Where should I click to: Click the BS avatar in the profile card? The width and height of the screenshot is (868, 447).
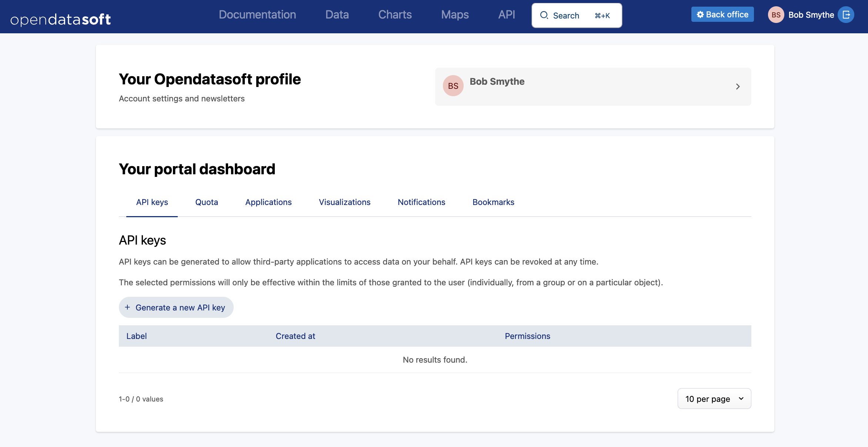click(453, 86)
